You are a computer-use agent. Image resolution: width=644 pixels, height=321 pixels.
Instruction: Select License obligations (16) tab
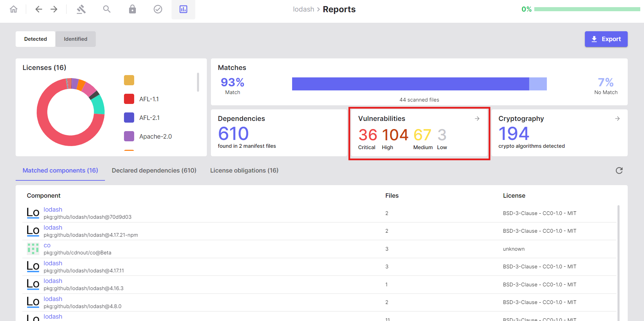click(x=244, y=171)
